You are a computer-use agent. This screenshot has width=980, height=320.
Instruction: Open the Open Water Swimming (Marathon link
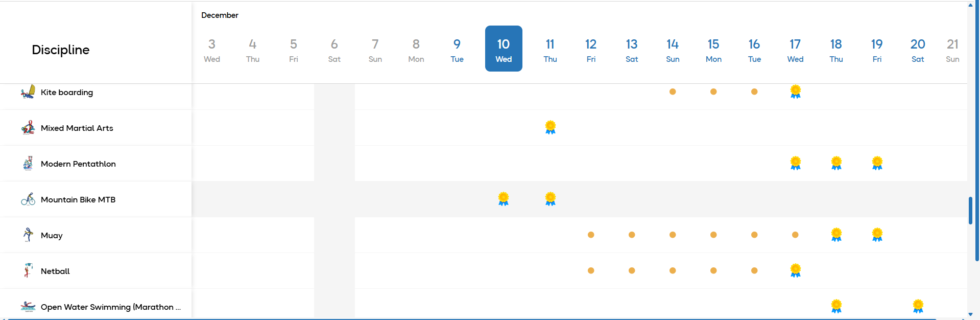tap(111, 307)
